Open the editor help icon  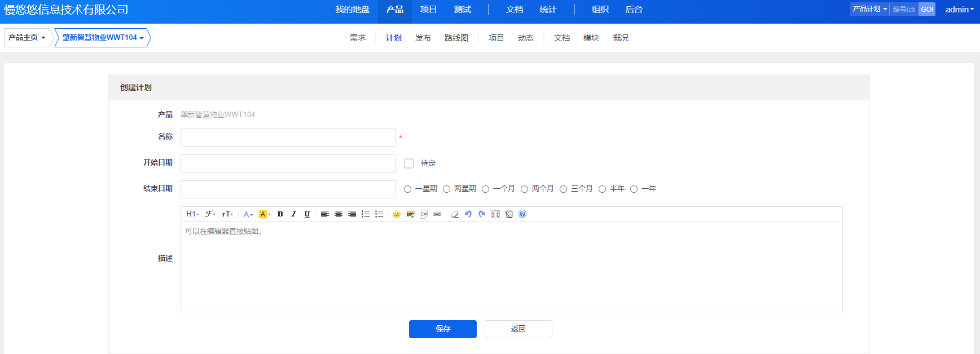pos(522,214)
